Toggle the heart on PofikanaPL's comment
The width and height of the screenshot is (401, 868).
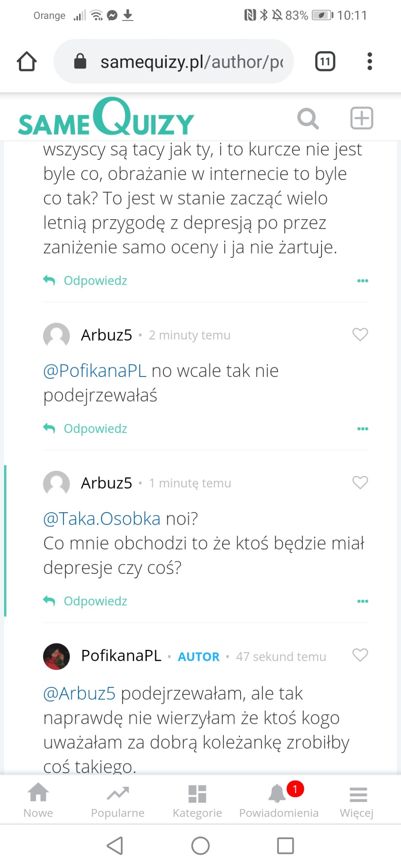coord(360,655)
